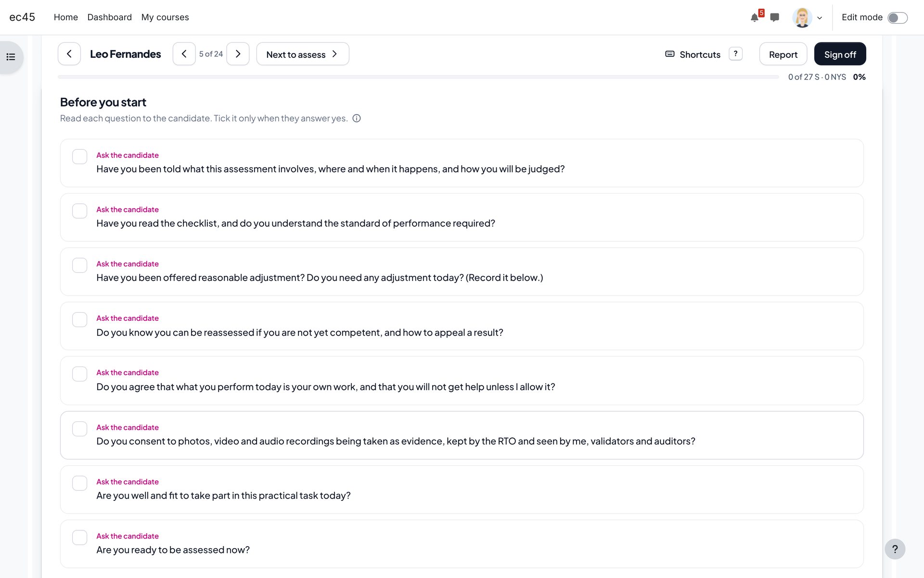Go to previous candidate arrow
Screen dimensions: 924x578
pyautogui.click(x=184, y=54)
